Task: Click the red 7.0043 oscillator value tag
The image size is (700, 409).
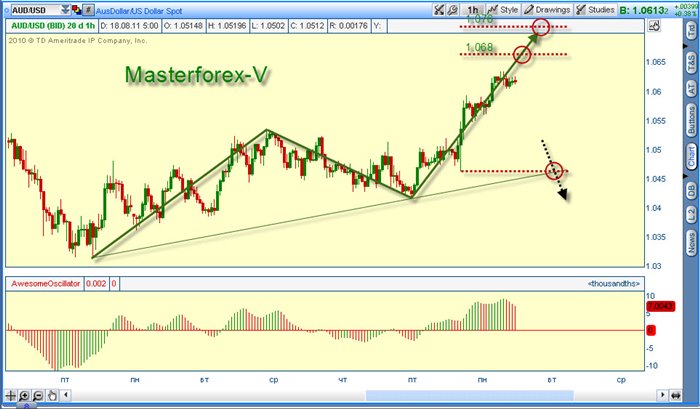Action: 661,306
